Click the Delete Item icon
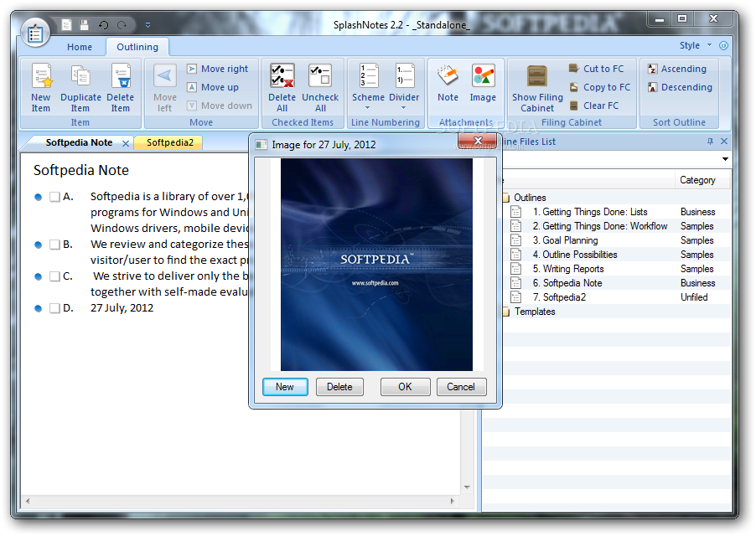 (x=121, y=75)
